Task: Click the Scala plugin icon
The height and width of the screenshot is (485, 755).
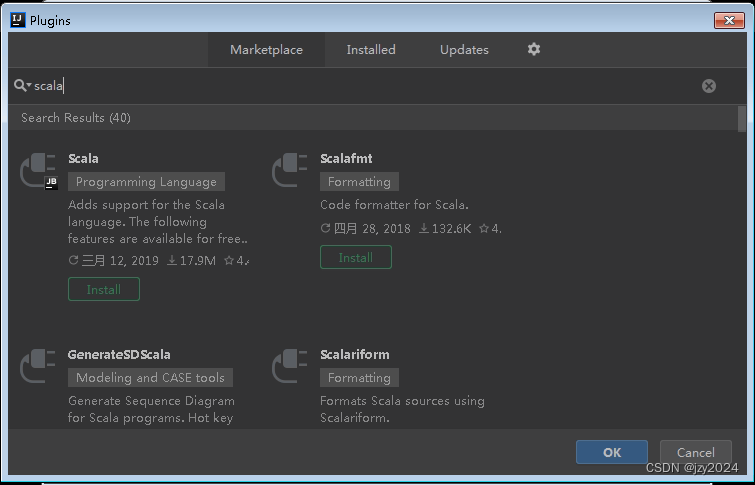Action: pyautogui.click(x=39, y=171)
